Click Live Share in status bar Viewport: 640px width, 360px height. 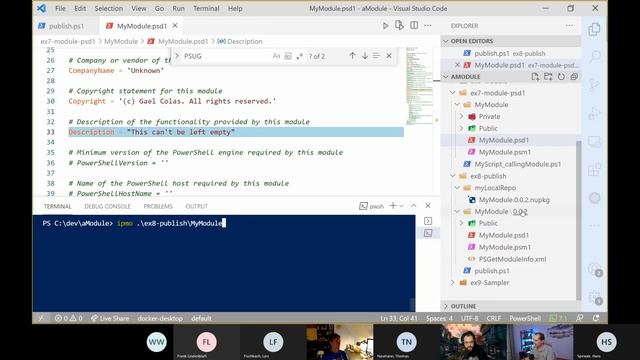pyautogui.click(x=110, y=318)
